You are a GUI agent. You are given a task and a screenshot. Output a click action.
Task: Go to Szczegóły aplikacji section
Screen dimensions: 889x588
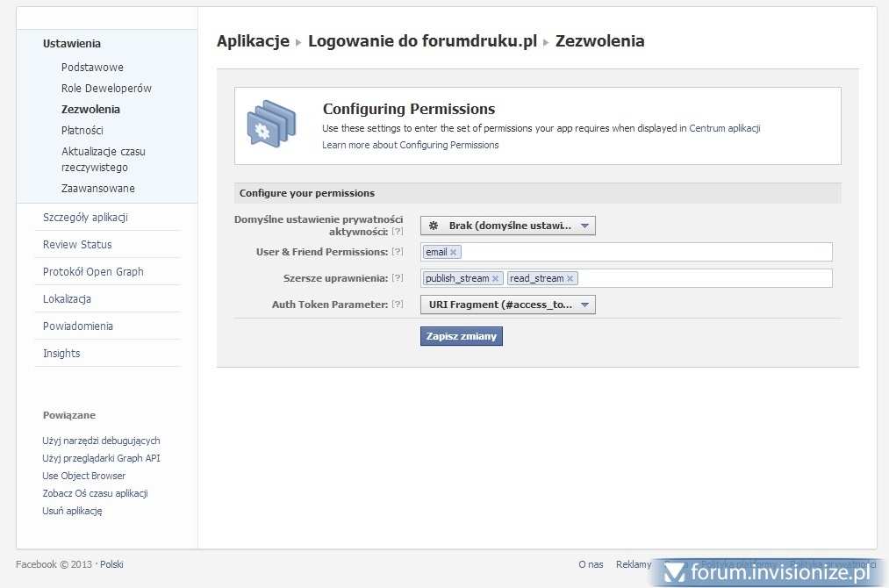coord(85,218)
